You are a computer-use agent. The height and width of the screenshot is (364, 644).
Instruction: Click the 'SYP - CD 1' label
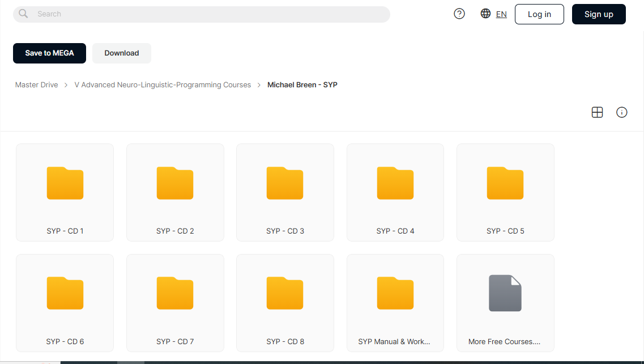[x=65, y=231]
